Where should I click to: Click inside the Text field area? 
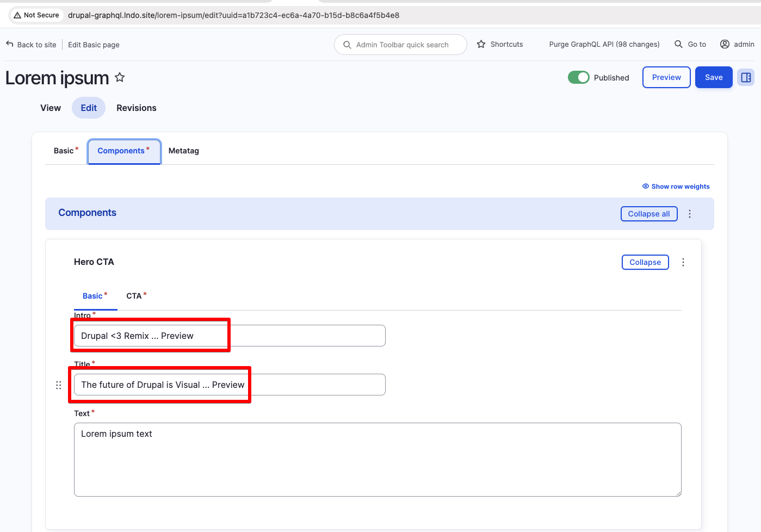(378, 460)
